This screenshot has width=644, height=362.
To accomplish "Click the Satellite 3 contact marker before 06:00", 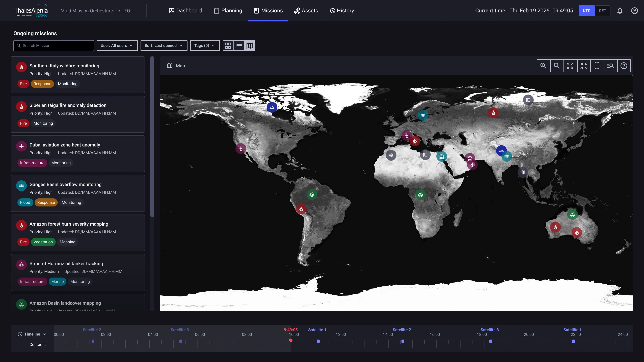I will [x=181, y=341].
